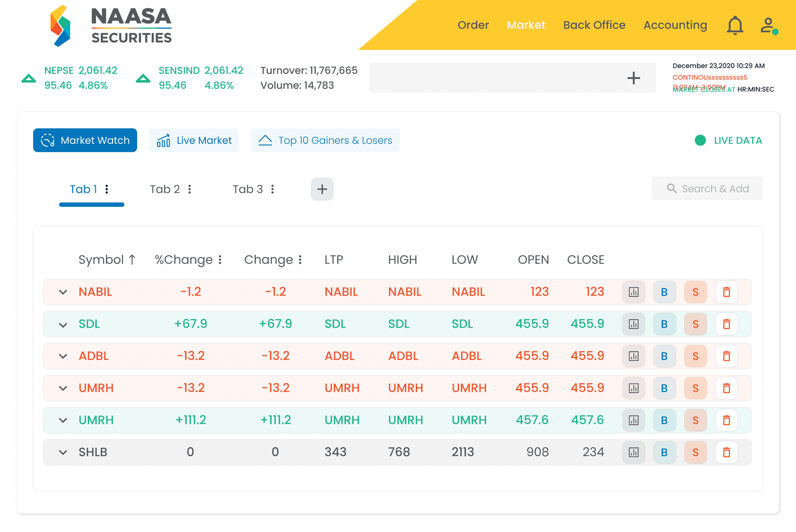Click the SENSIND index value
796x532 pixels.
224,70
